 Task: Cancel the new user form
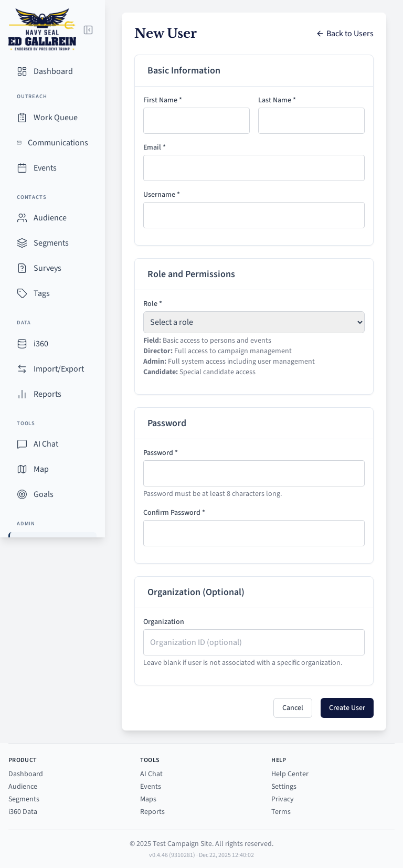[293, 708]
